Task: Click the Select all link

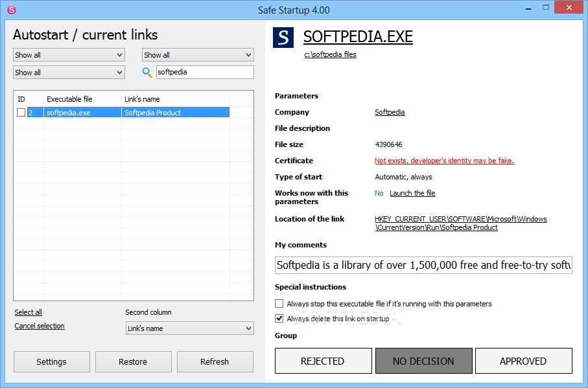Action: [28, 312]
